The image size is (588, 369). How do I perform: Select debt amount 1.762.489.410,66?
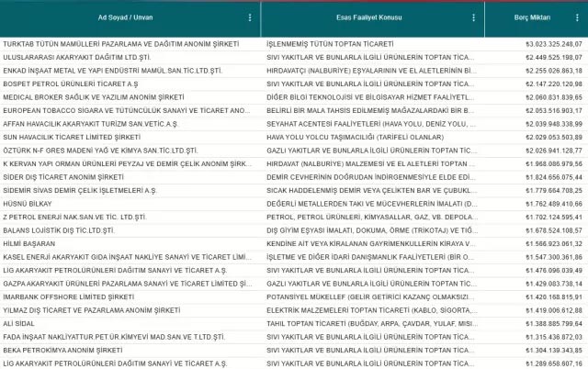point(554,204)
